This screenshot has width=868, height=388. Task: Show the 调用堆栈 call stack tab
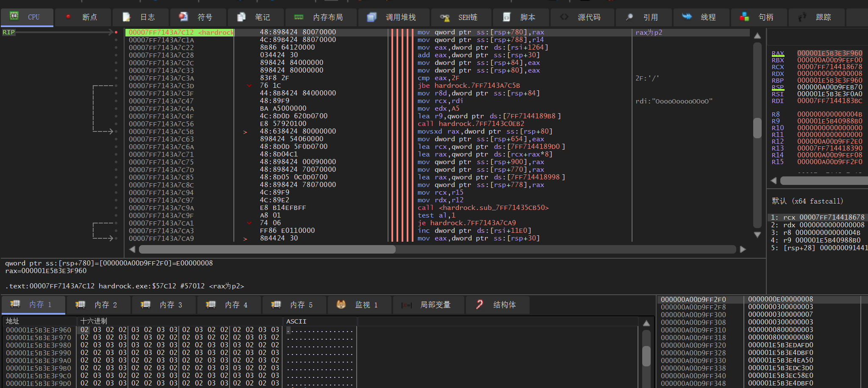pyautogui.click(x=394, y=17)
